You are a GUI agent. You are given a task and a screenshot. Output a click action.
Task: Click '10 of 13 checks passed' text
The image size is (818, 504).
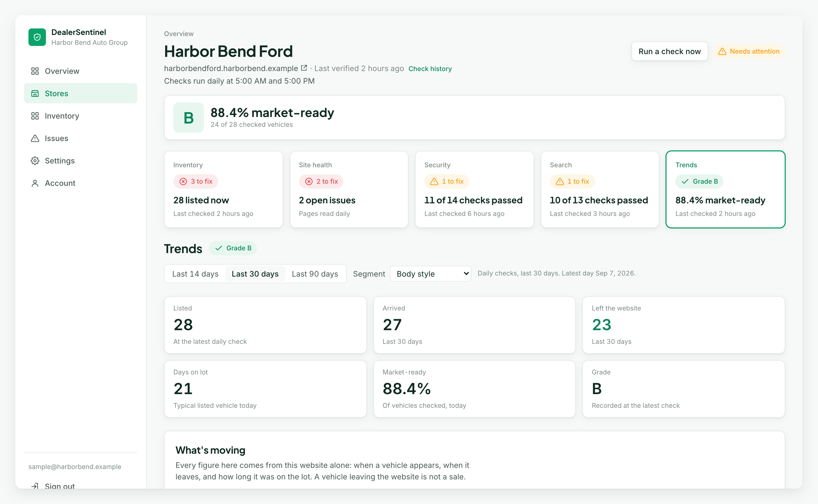pyautogui.click(x=599, y=200)
